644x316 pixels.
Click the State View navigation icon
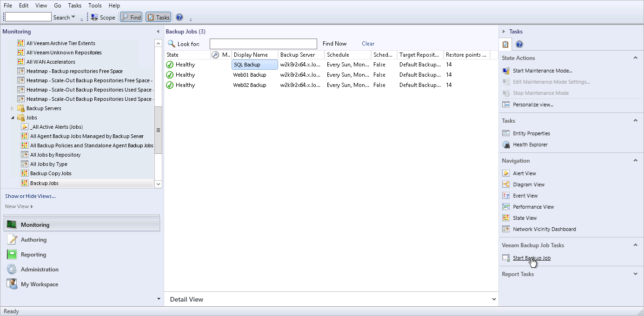[x=506, y=218]
